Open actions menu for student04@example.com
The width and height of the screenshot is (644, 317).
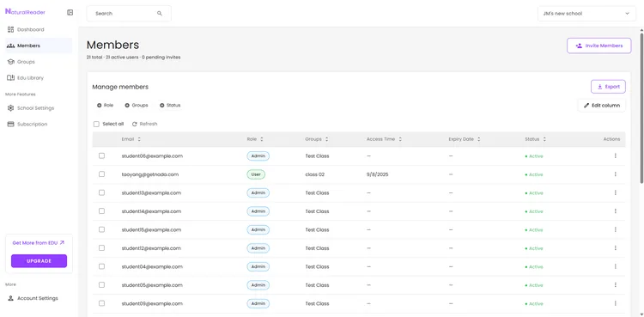pos(616,267)
